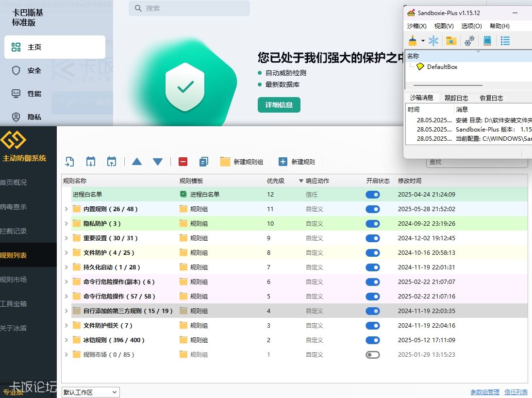Click the Sandboxie broom cleanup icon
This screenshot has height=398, width=532.
(413, 41)
